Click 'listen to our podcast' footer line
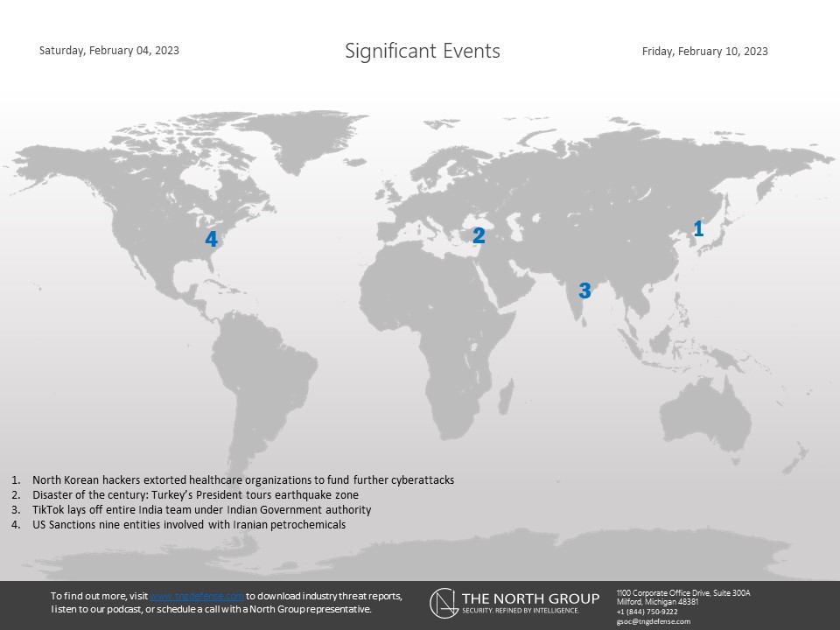Screen dimensions: 840x630 pos(211,609)
